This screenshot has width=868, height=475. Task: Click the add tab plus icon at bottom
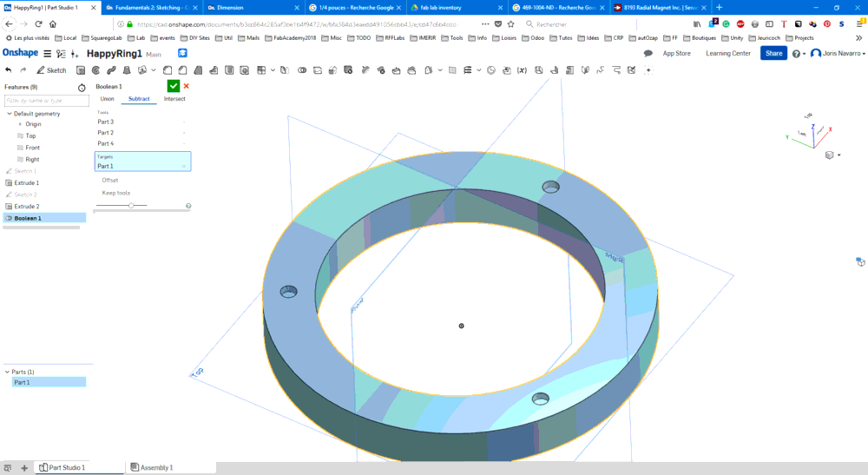click(x=24, y=468)
